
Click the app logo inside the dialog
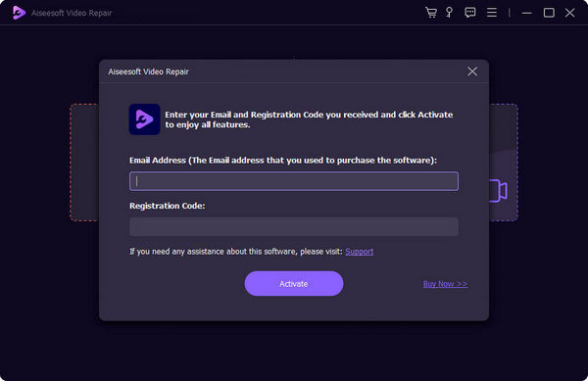pyautogui.click(x=144, y=119)
